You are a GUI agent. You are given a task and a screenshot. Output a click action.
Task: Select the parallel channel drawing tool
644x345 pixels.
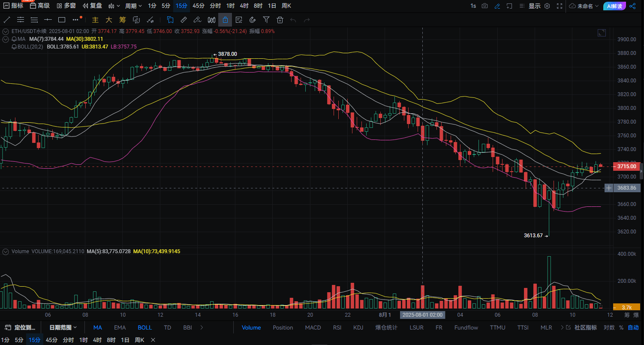click(x=21, y=20)
